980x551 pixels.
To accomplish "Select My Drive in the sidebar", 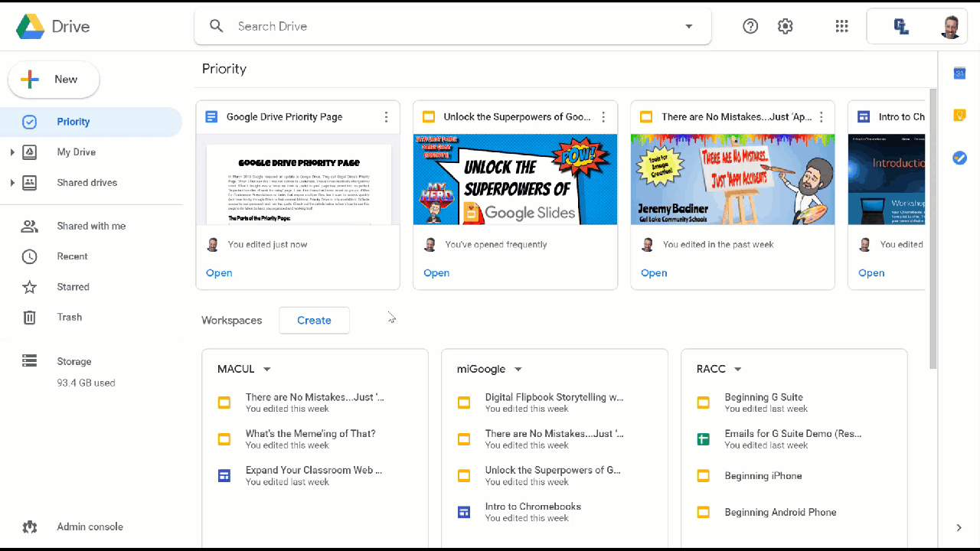I will (x=91, y=152).
